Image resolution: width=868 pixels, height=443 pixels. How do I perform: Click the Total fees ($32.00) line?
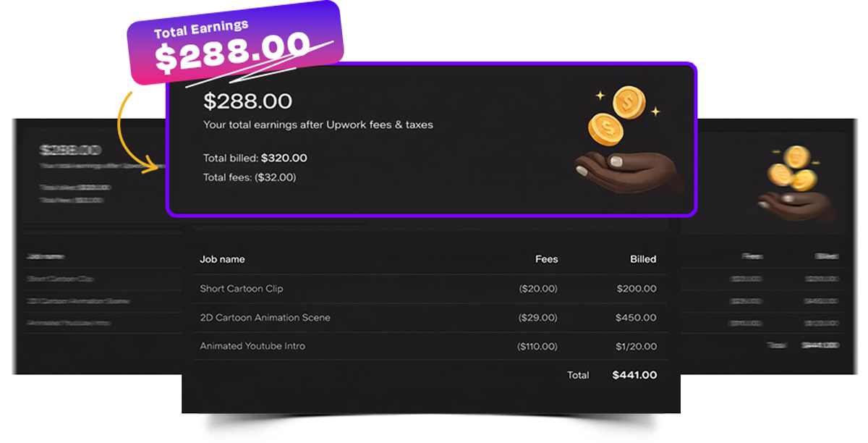[249, 177]
